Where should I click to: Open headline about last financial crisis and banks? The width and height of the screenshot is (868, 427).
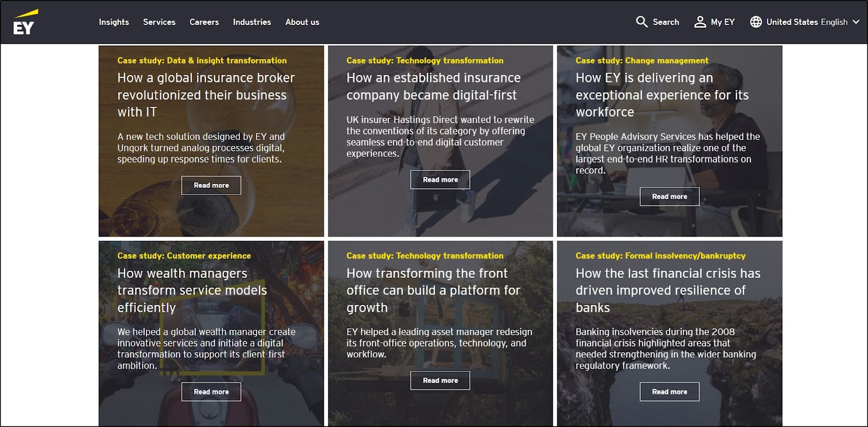(x=668, y=290)
